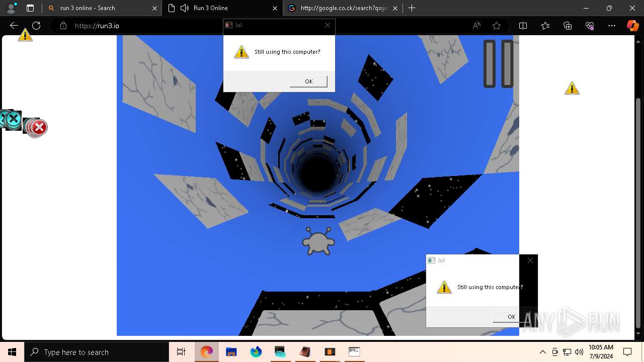644x362 pixels.
Task: Click the warning icon at top left
Action: 25,35
